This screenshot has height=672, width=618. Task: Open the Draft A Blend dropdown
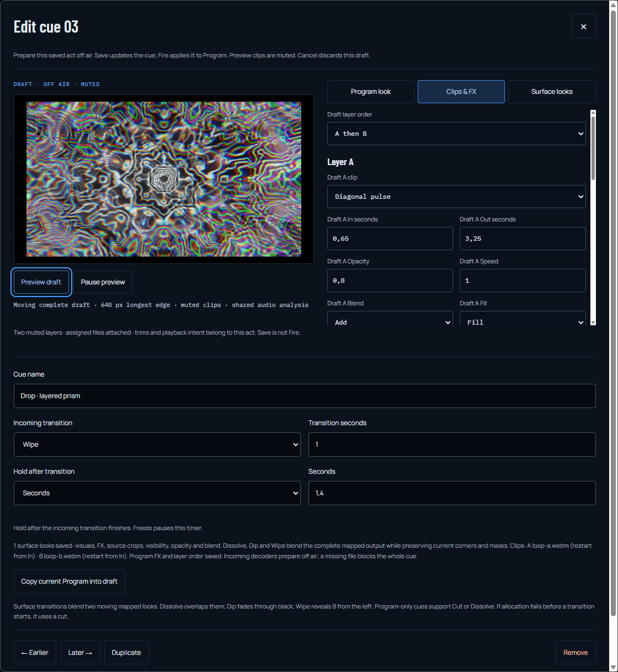tap(390, 319)
